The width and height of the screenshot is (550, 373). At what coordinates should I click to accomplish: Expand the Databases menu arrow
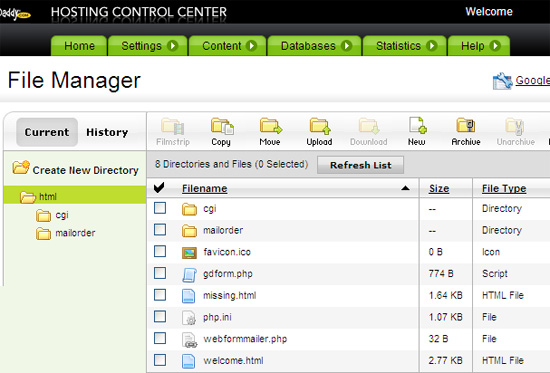[x=346, y=46]
